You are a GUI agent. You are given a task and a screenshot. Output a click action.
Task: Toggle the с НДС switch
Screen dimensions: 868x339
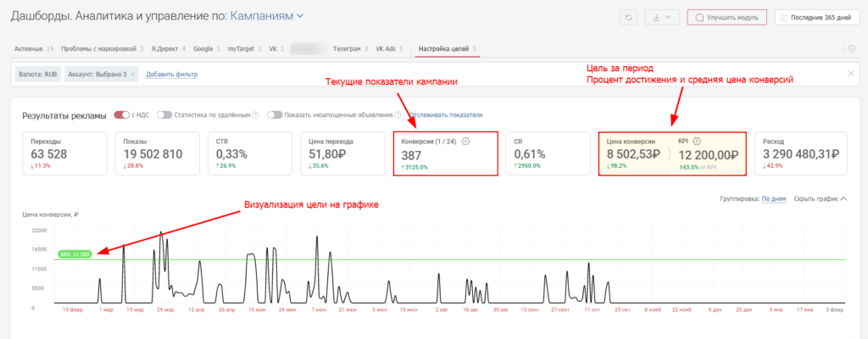(120, 114)
